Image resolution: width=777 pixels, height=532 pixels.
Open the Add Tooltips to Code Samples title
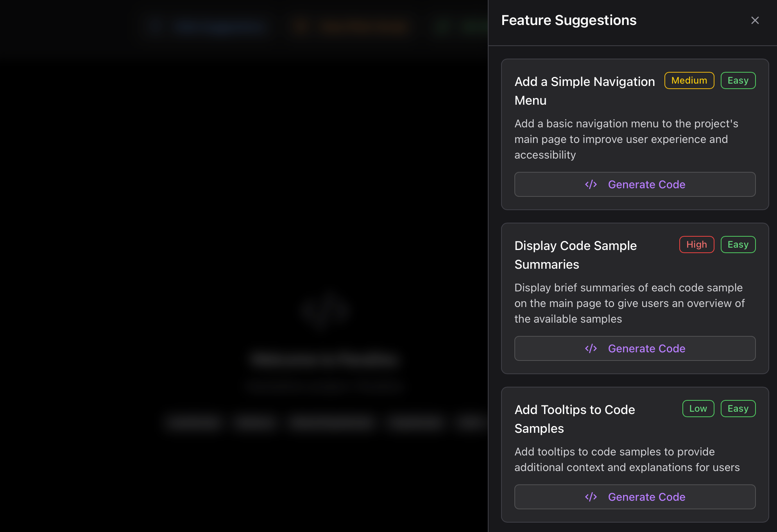[575, 419]
